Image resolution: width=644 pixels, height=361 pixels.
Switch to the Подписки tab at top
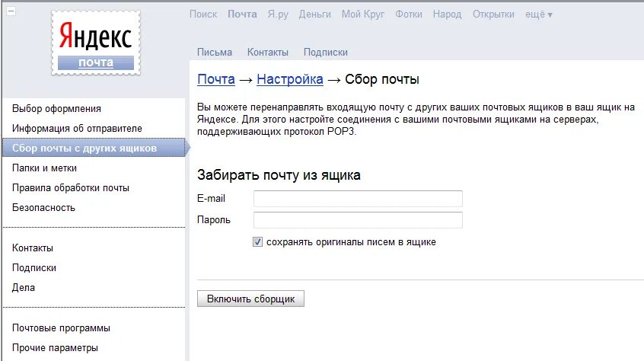325,53
